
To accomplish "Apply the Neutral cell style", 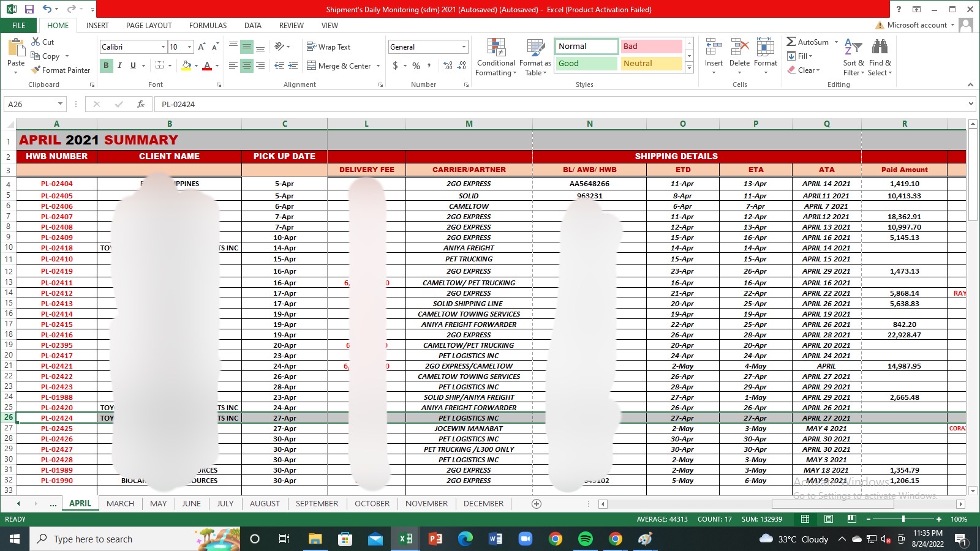I will pyautogui.click(x=651, y=63).
